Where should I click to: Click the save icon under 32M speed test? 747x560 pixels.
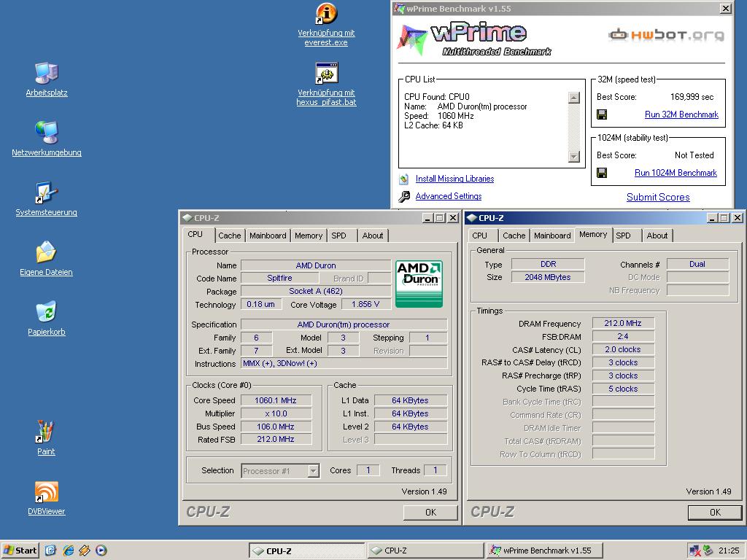click(x=602, y=114)
